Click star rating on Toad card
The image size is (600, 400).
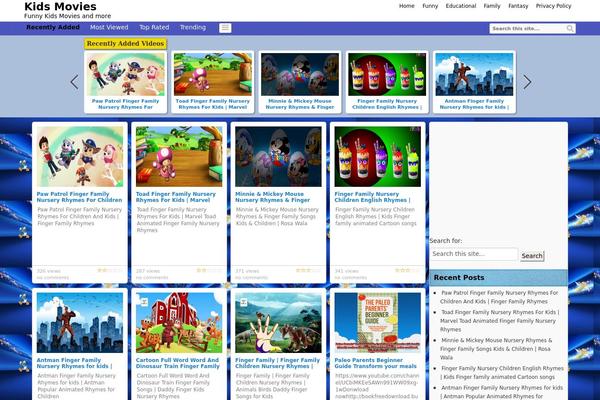(209, 270)
